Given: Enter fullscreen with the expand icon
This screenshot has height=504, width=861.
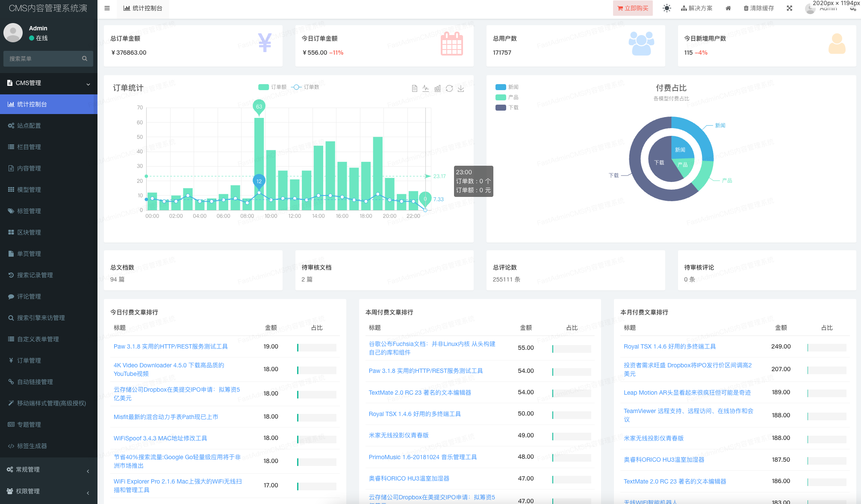Looking at the screenshot, I should (x=789, y=8).
